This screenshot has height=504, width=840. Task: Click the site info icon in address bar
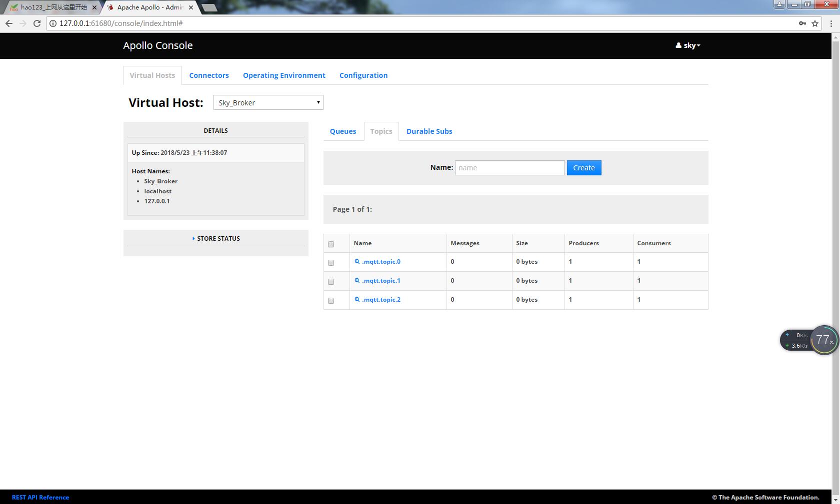(x=52, y=23)
